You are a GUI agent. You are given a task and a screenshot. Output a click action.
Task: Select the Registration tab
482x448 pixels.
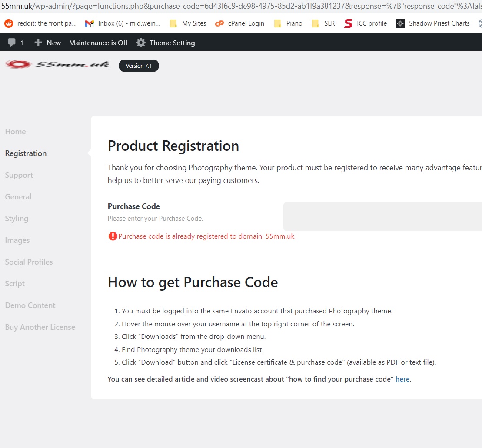[26, 153]
